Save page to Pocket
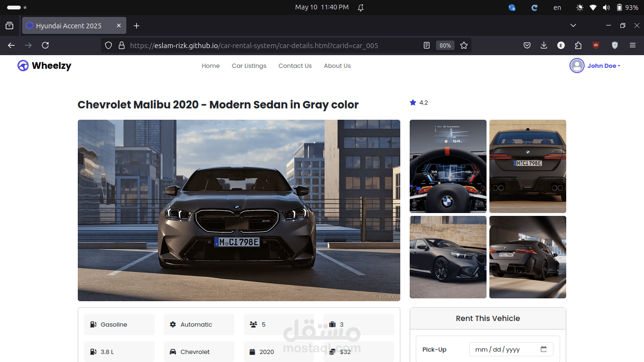The width and height of the screenshot is (644, 362). [x=527, y=45]
